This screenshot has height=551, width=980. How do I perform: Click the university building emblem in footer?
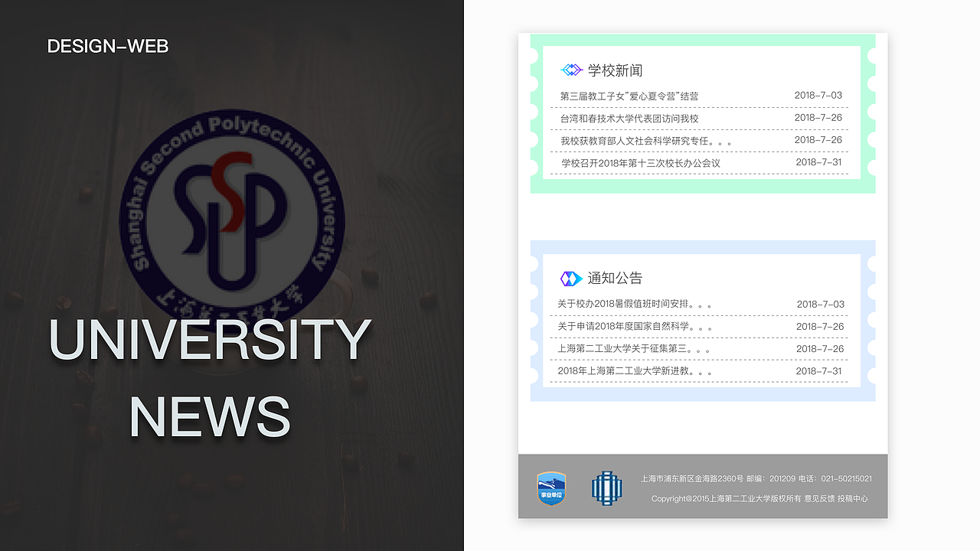[x=606, y=487]
